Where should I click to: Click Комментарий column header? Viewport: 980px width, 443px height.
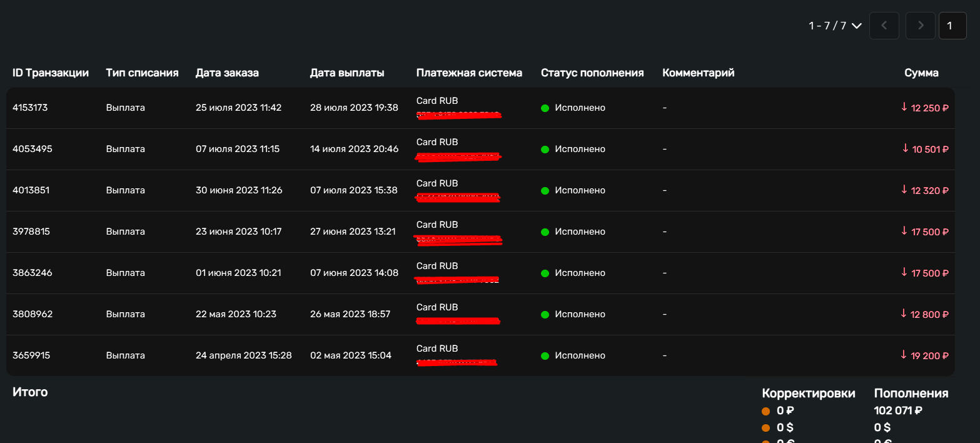(x=698, y=73)
